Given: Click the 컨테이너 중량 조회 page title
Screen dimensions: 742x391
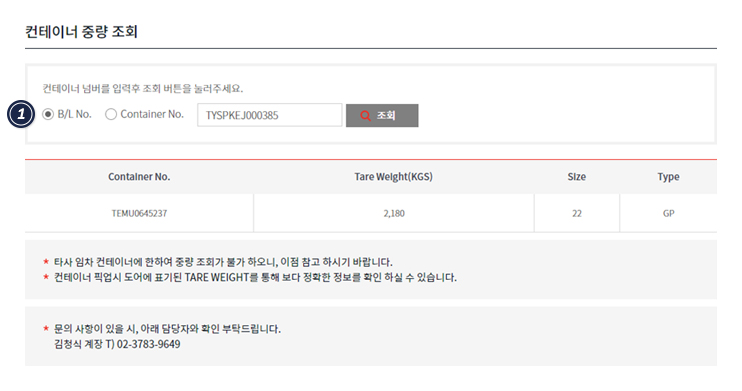Looking at the screenshot, I should pyautogui.click(x=81, y=32).
